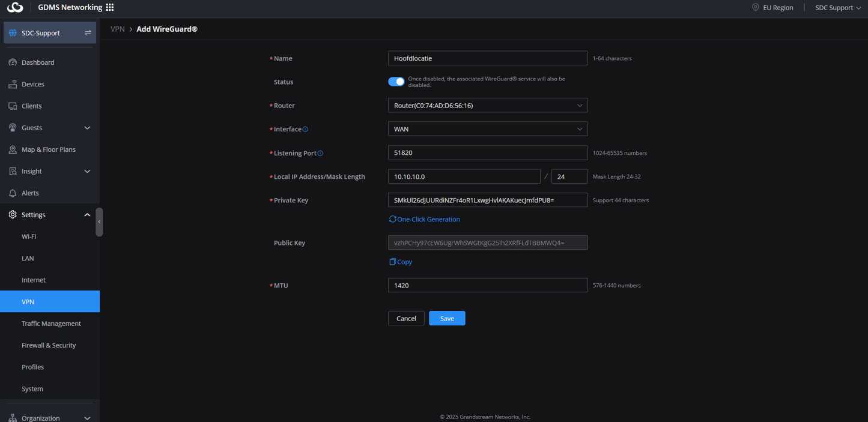The width and height of the screenshot is (868, 422).
Task: Click the Map & Floor Plans icon
Action: pos(13,149)
